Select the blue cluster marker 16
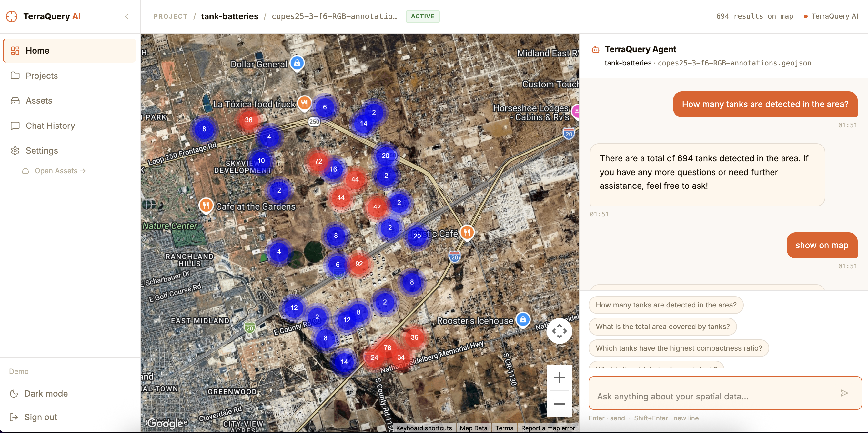868x433 pixels. (333, 169)
